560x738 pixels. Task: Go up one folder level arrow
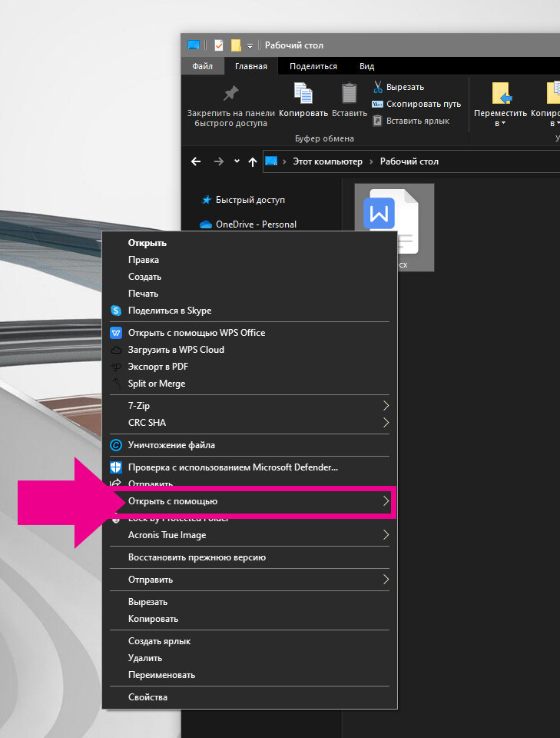[253, 162]
